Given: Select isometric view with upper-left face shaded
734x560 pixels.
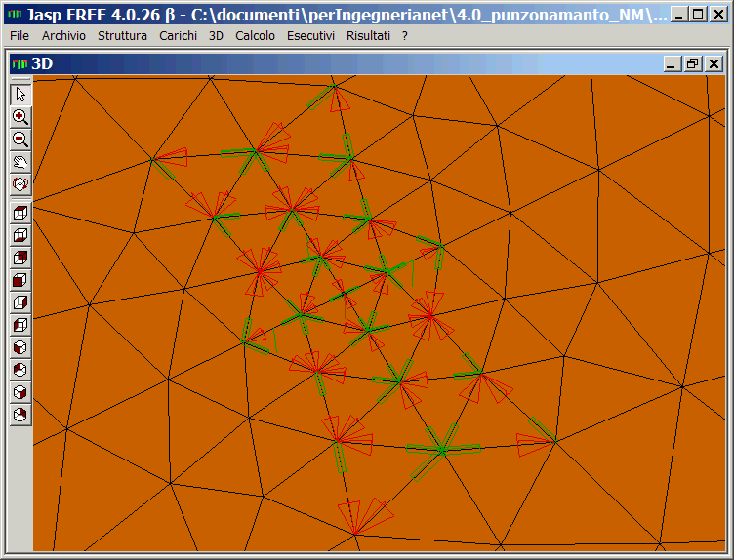Looking at the screenshot, I should pos(20,370).
